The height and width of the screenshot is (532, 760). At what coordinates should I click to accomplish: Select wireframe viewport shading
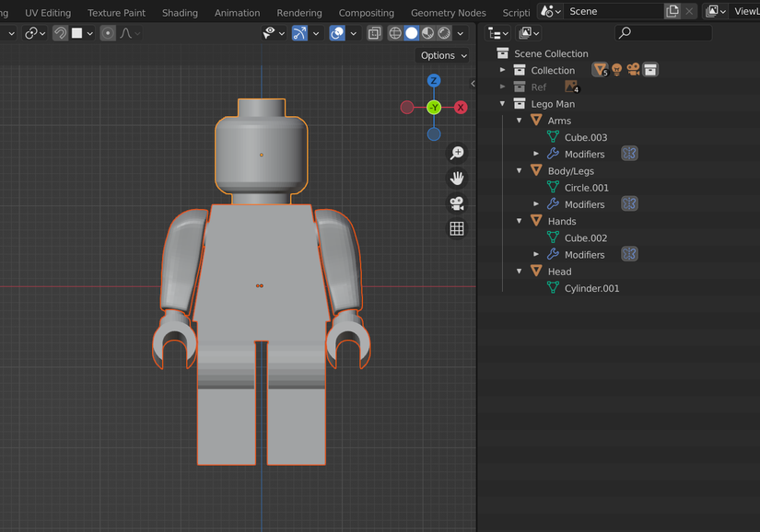coord(395,33)
